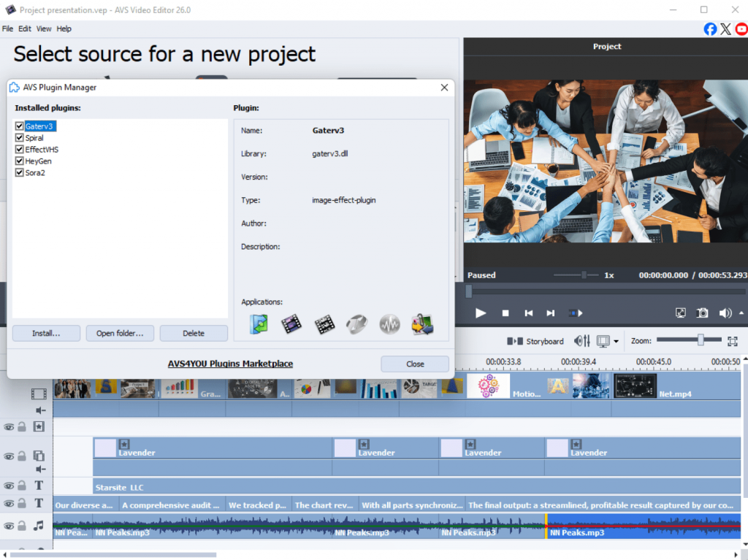Image resolution: width=748 pixels, height=560 pixels.
Task: Select the first Lavender overlay clip
Action: coord(213,448)
